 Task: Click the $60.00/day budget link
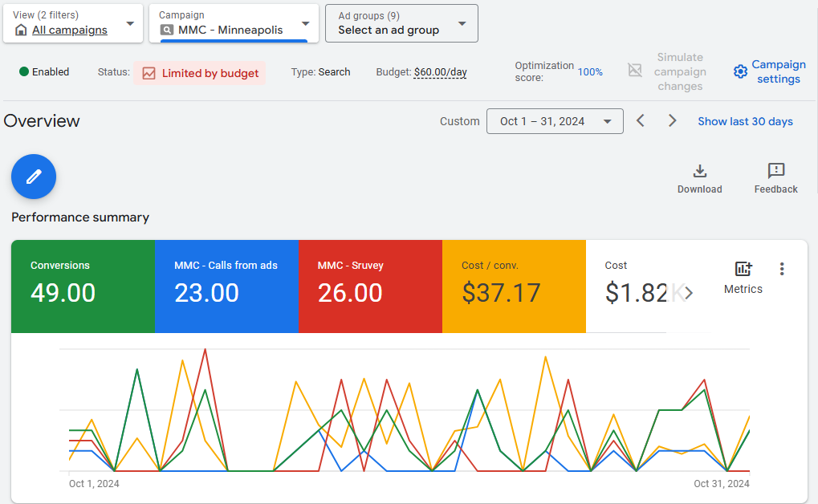click(x=440, y=72)
